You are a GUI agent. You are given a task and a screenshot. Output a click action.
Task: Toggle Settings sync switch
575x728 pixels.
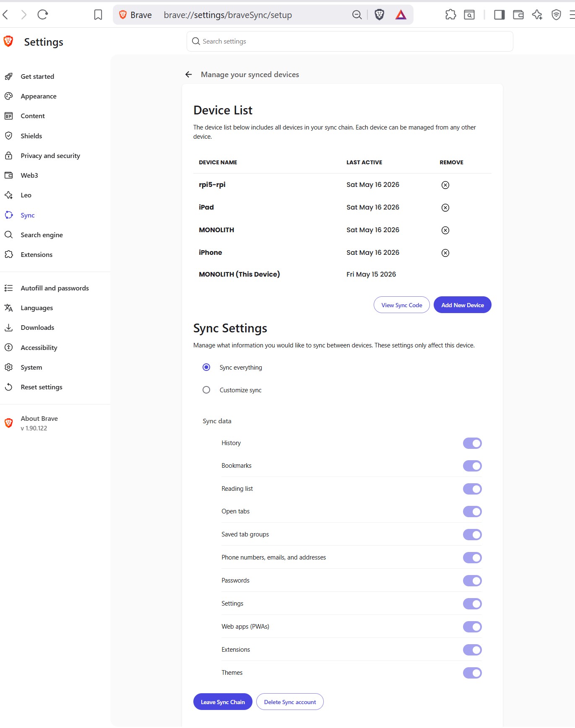[x=472, y=604]
